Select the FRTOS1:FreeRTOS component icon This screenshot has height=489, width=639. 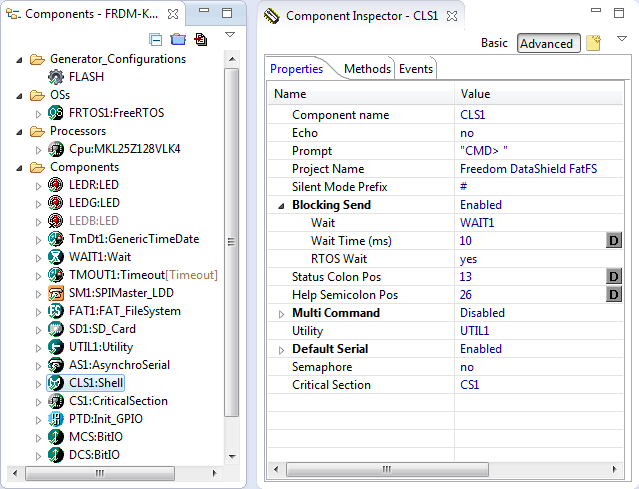56,113
